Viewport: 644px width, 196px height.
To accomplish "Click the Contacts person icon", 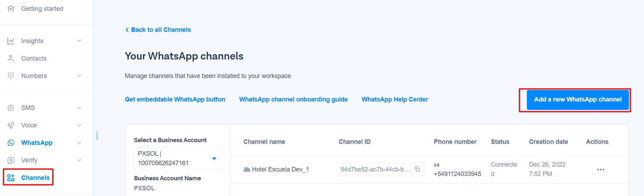I will [x=11, y=58].
